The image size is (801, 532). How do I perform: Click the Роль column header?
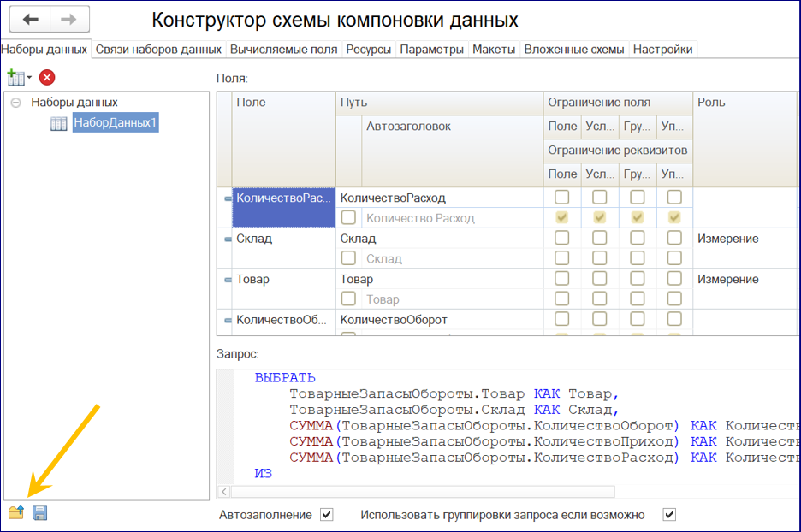coord(711,103)
